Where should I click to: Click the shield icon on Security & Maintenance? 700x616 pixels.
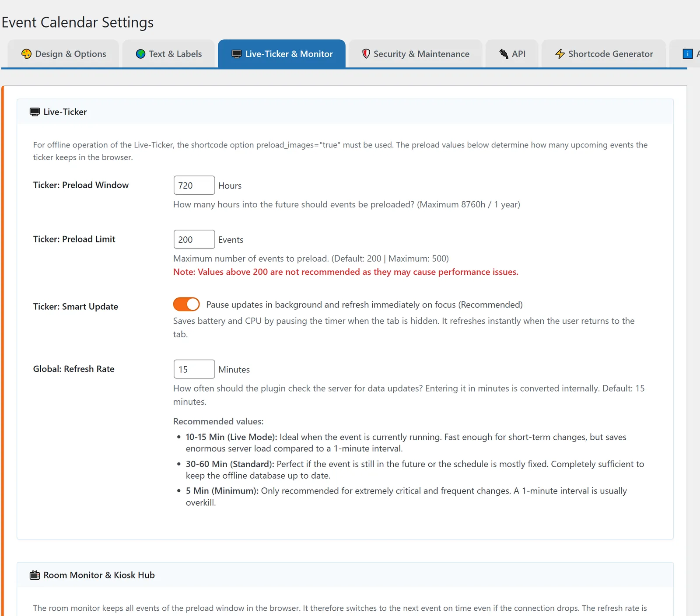366,54
